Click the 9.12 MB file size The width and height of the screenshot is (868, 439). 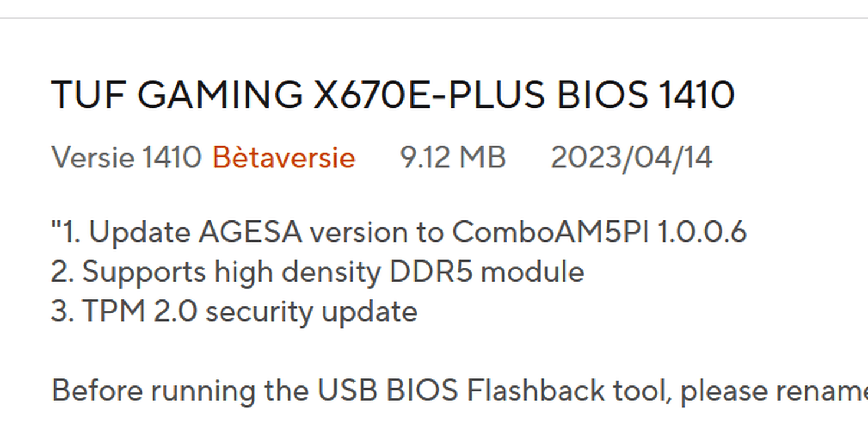(452, 158)
